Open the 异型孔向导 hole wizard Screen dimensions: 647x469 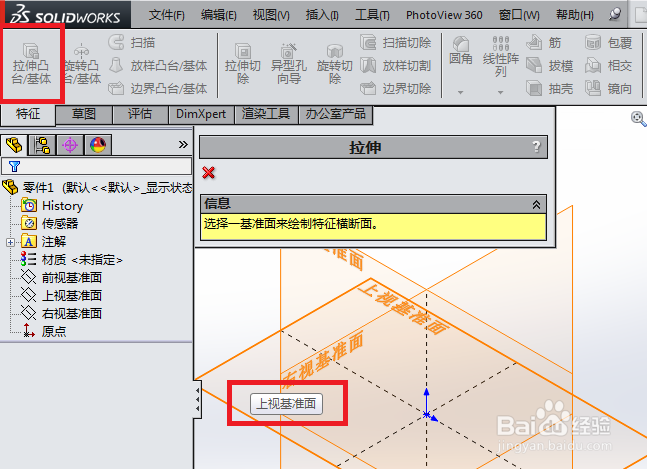pyautogui.click(x=288, y=64)
